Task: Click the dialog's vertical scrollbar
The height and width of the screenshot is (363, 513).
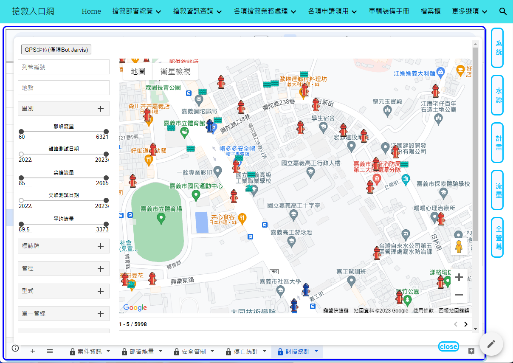Action: click(475, 144)
